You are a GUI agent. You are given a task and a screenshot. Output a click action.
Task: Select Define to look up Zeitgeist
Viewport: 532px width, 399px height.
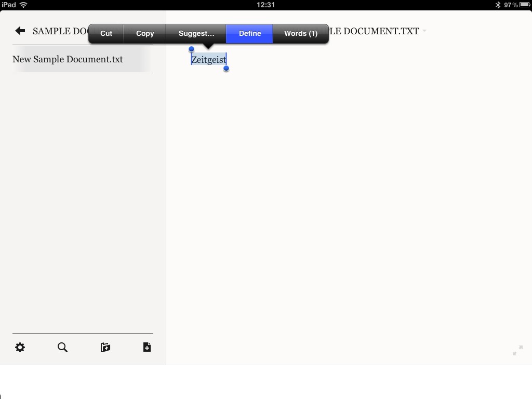click(250, 33)
